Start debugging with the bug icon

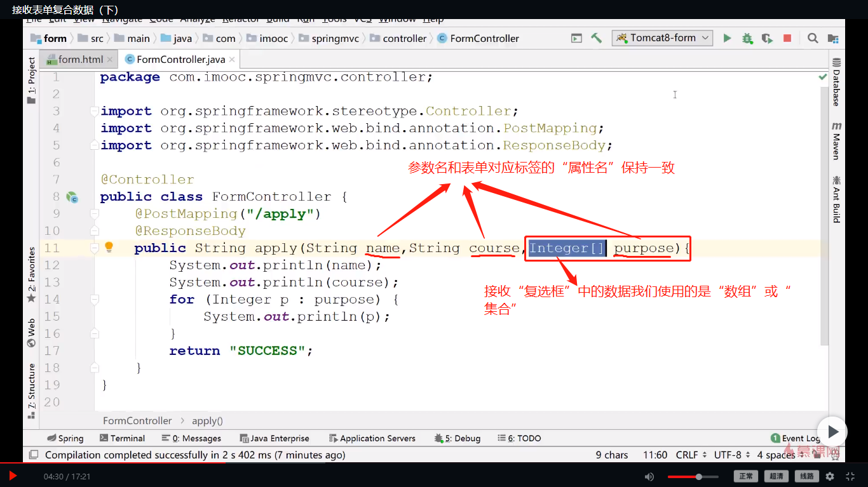747,39
